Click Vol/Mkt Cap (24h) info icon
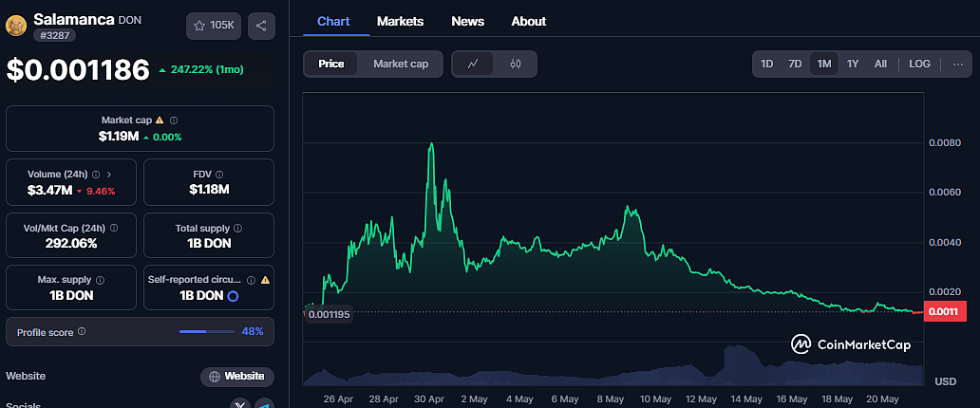This screenshot has width=980, height=408. click(x=114, y=228)
